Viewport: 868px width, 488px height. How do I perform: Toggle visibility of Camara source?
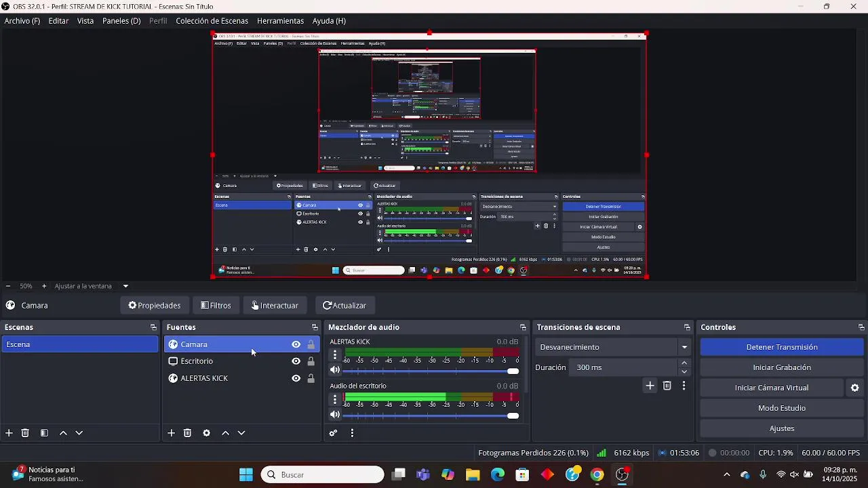pyautogui.click(x=296, y=344)
